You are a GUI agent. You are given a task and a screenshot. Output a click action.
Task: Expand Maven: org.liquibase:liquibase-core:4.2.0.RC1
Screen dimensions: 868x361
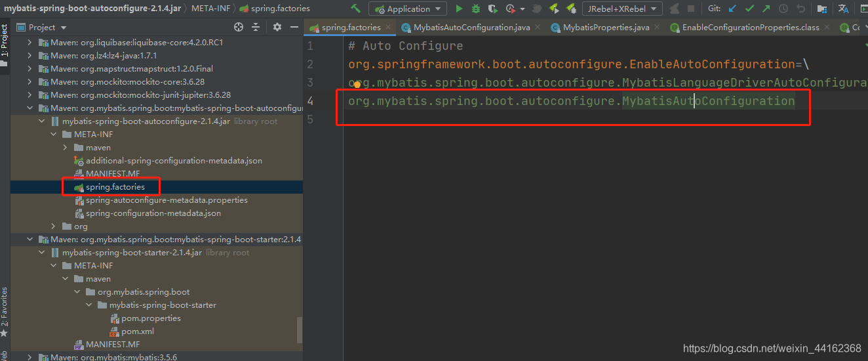(30, 42)
